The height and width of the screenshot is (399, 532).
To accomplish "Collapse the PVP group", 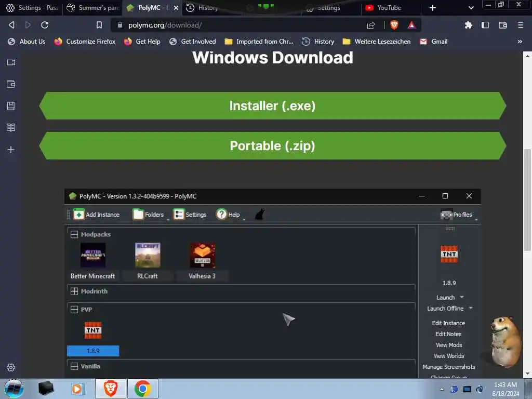I will pyautogui.click(x=74, y=310).
